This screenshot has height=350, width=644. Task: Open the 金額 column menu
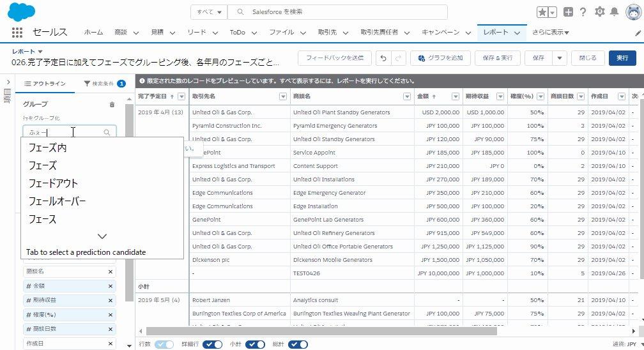coord(456,96)
